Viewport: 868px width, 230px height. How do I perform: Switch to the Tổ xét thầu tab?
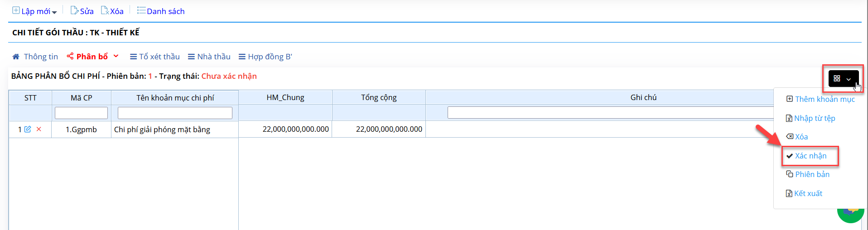(155, 57)
